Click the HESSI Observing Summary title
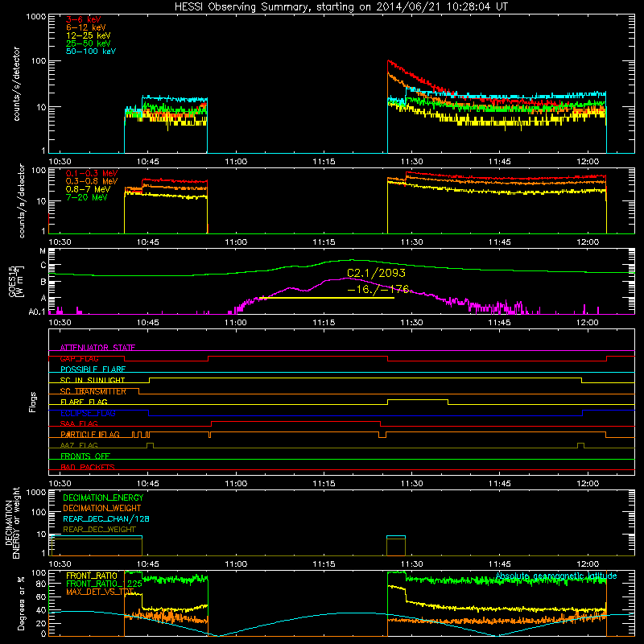644x644 pixels. click(x=341, y=7)
